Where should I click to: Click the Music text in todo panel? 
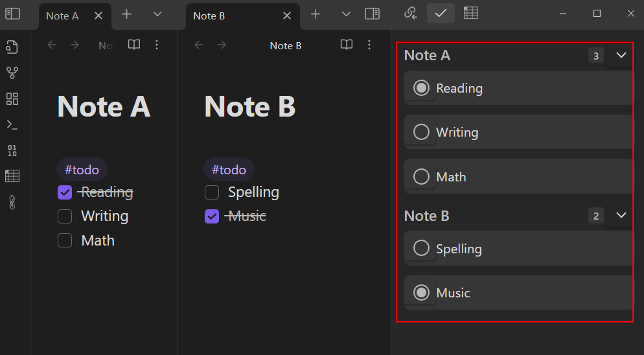coord(453,293)
